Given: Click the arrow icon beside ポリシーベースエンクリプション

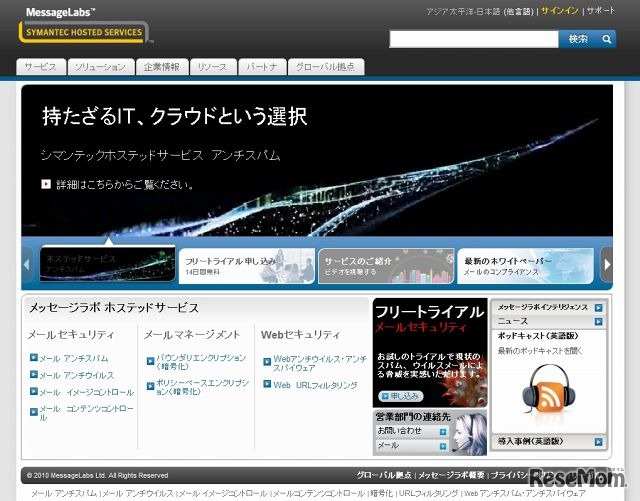Looking at the screenshot, I should point(151,386).
